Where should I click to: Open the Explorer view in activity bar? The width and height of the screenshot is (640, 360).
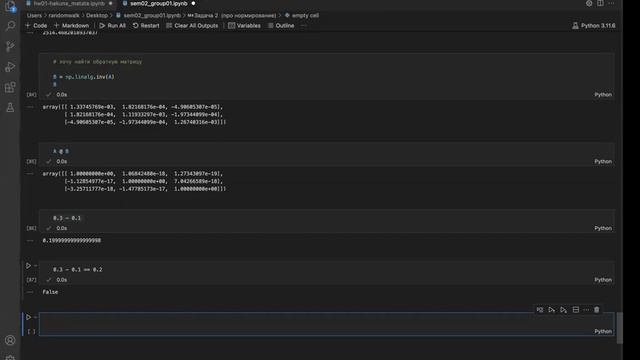click(x=10, y=6)
